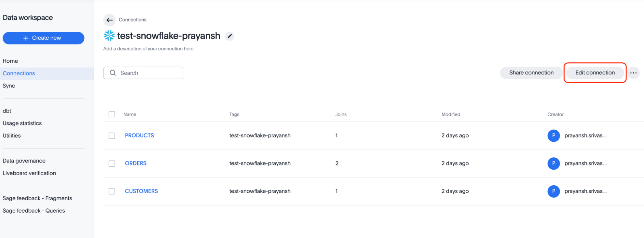This screenshot has width=644, height=238.
Task: Click the pencil icon to rename connection
Action: pos(230,36)
